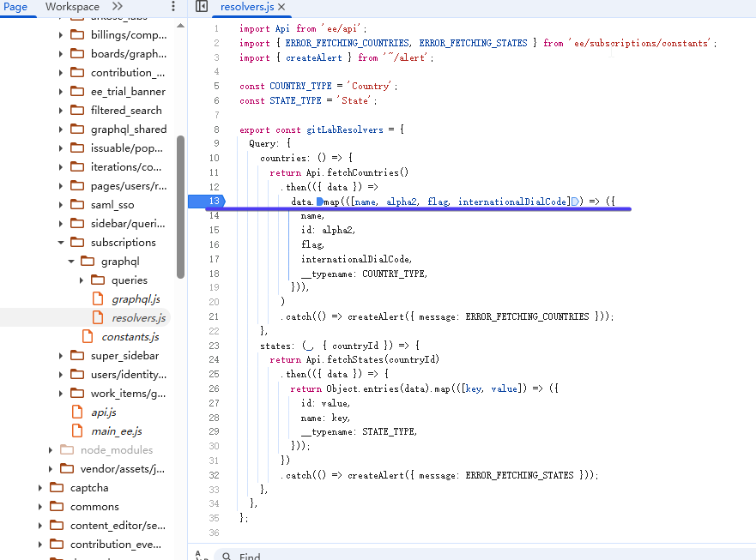The height and width of the screenshot is (560, 756).
Task: Click scroll-up arrow of the file tree
Action: (x=181, y=26)
